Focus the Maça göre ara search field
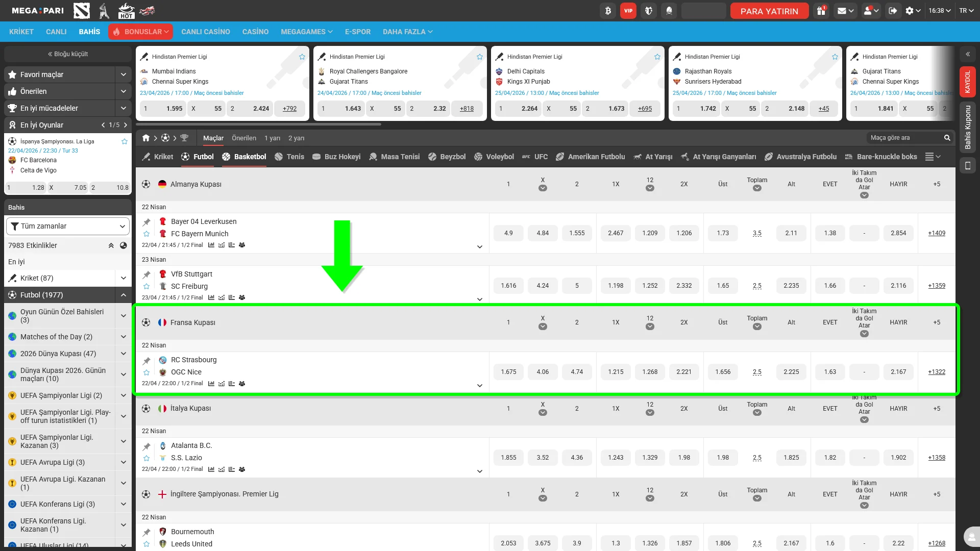This screenshot has width=980, height=551. [x=904, y=138]
